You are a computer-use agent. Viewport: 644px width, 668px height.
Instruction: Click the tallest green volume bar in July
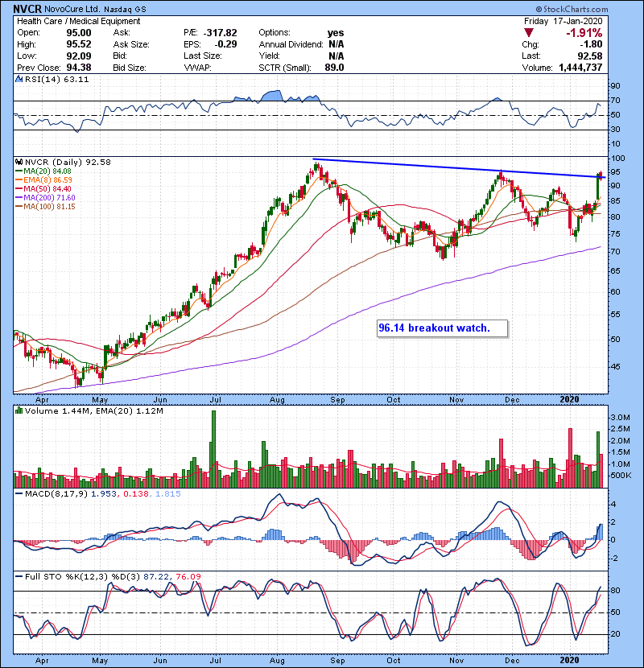(213, 449)
